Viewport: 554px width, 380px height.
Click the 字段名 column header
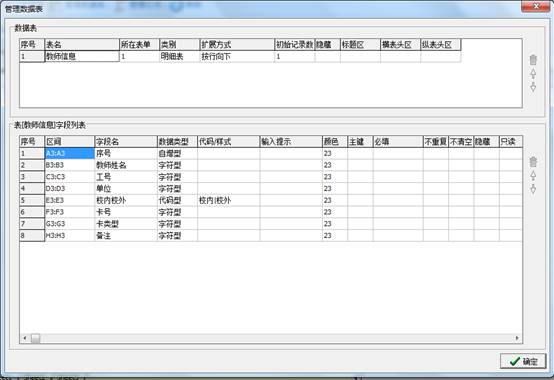126,142
